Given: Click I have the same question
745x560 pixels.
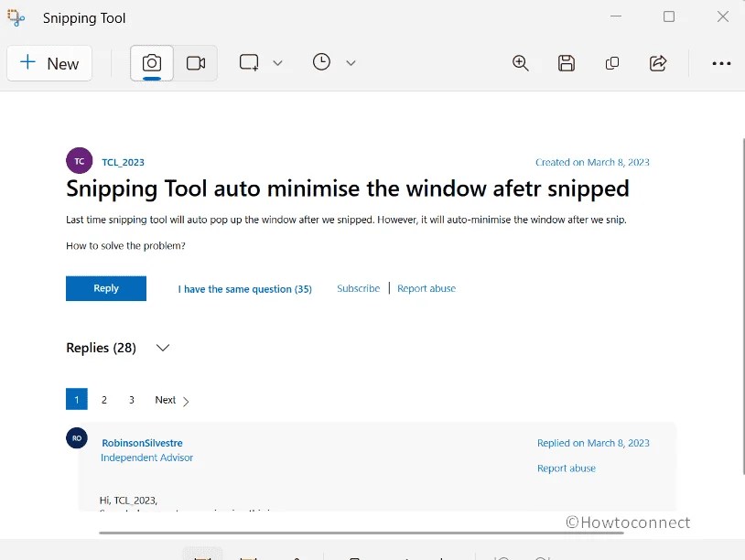Looking at the screenshot, I should point(244,288).
